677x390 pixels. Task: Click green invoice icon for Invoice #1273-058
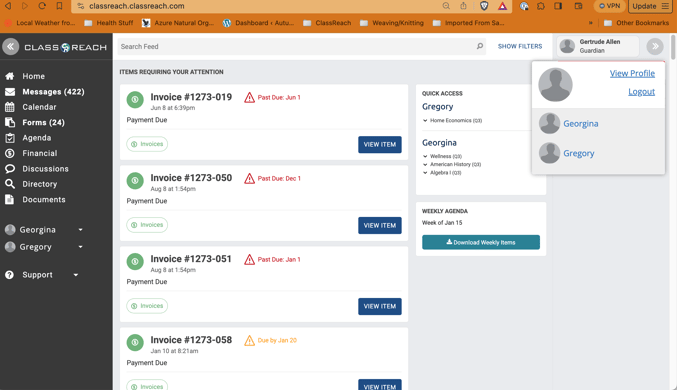[x=135, y=342]
